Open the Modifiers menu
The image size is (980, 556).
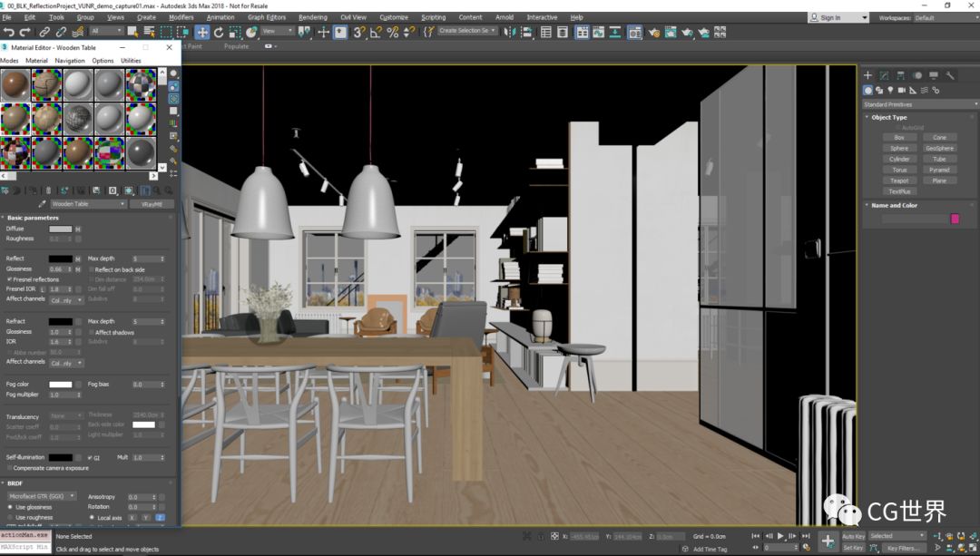tap(181, 17)
